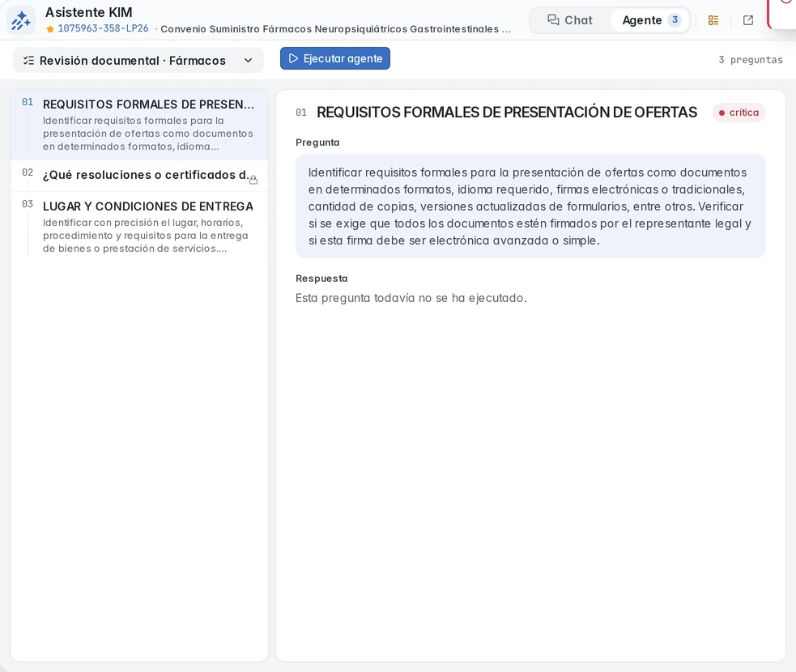Click the crítica priority badge
The width and height of the screenshot is (796, 672).
click(739, 113)
